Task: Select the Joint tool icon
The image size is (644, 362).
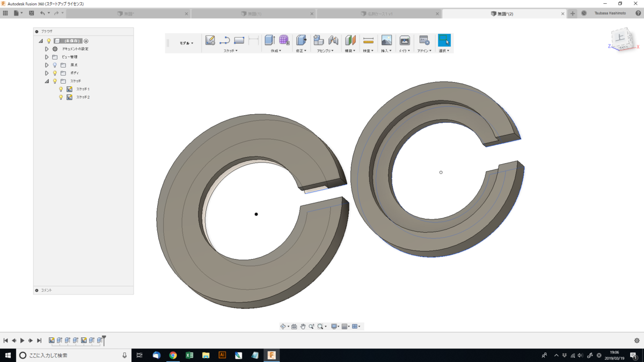Action: (333, 40)
